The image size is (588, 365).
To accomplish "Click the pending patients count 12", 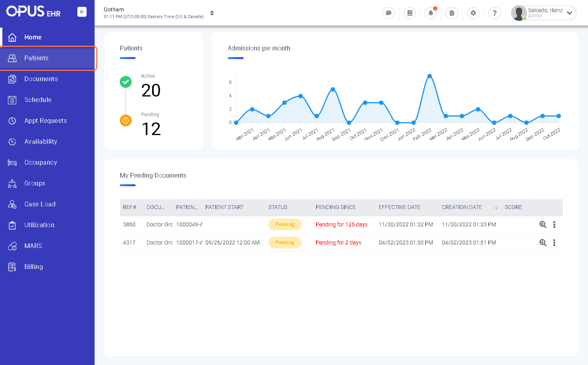I will pyautogui.click(x=151, y=129).
